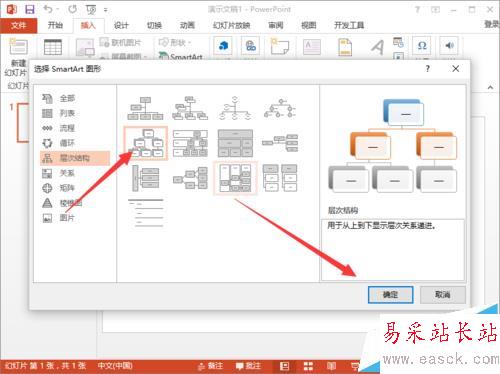Screen dimensions: 500x374
Task: Click the Redo icon in title bar
Action: [72, 9]
